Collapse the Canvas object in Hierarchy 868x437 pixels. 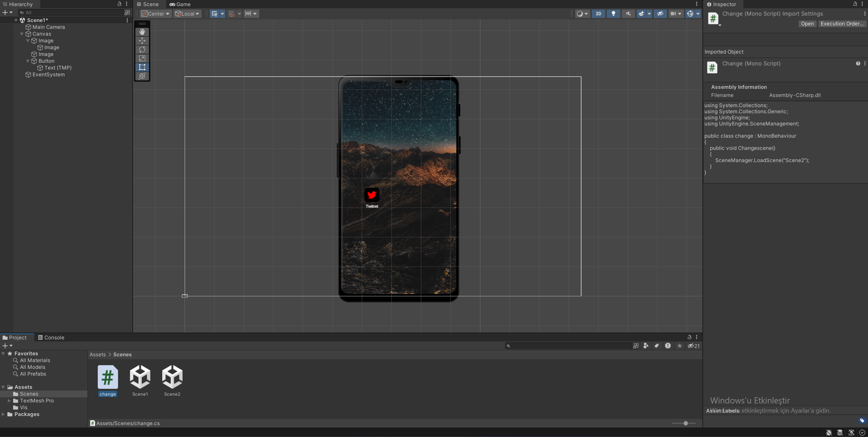pyautogui.click(x=22, y=34)
